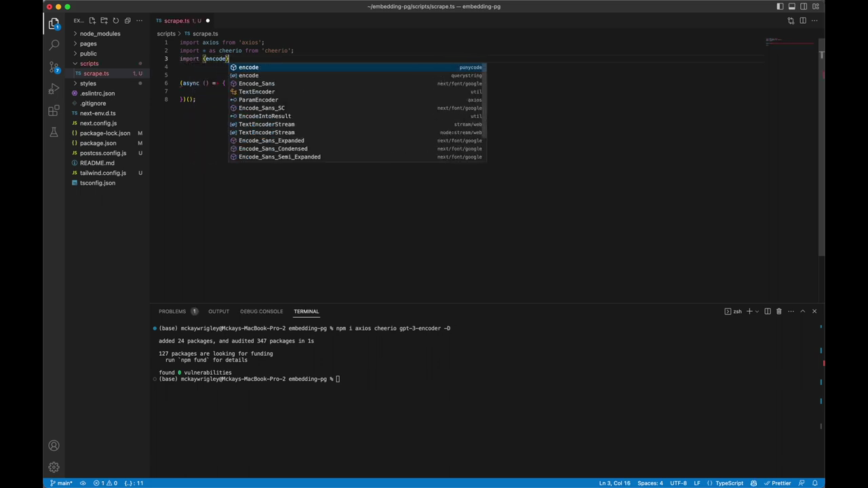Select the Terminal tab
The image size is (868, 488).
pos(306,311)
